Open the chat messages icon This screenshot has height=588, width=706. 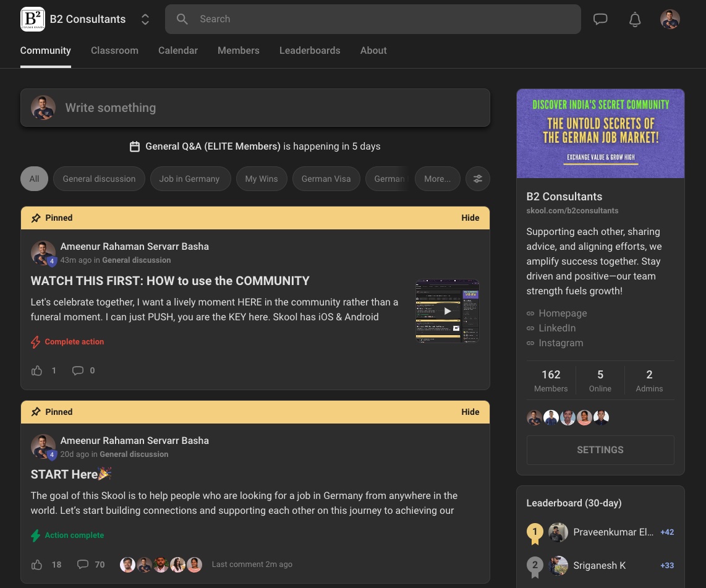(600, 19)
